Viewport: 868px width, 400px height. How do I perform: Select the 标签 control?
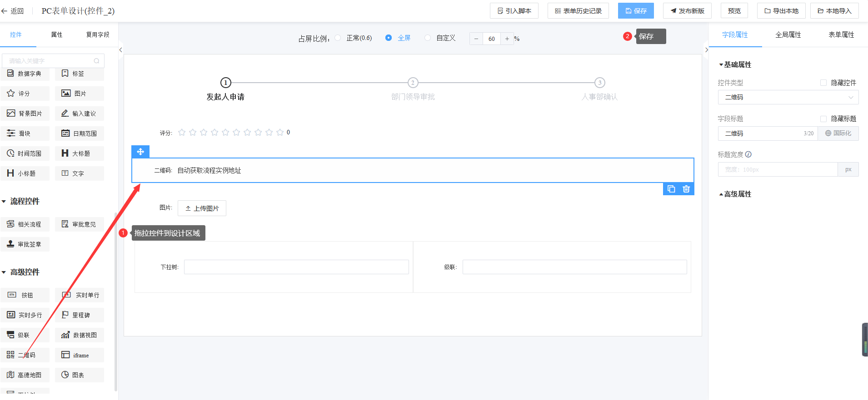80,74
